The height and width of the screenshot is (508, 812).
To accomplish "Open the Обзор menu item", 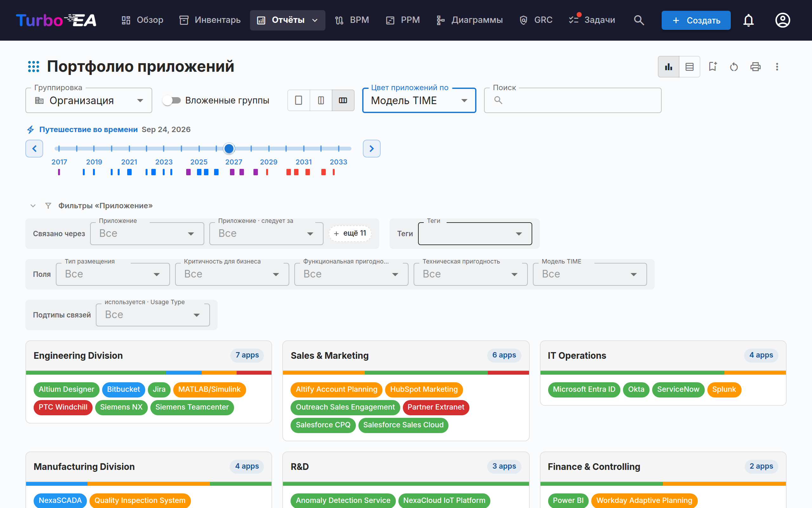I will [142, 20].
